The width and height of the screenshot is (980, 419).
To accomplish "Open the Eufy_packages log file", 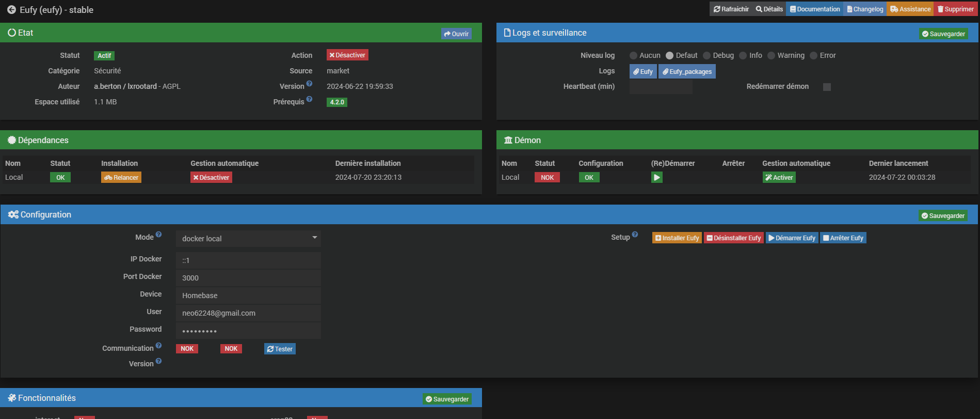I will click(687, 72).
